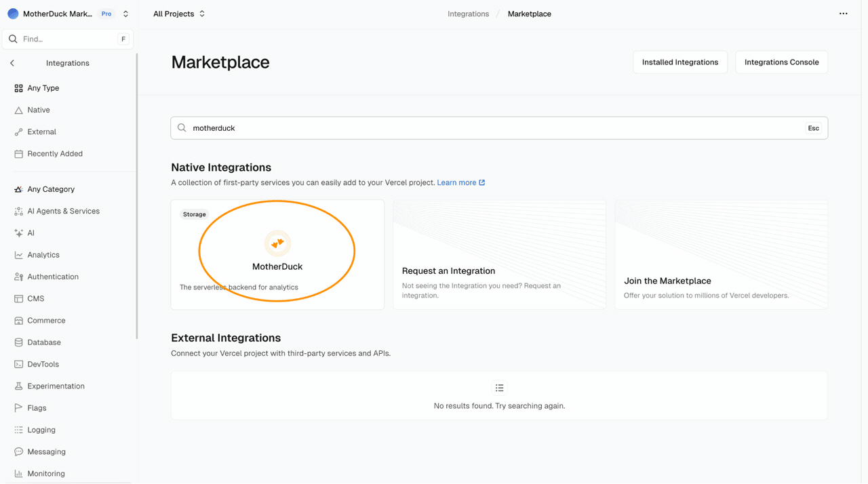Viewport: 868px width, 484px height.
Task: Select the Analytics filter icon
Action: pos(18,254)
